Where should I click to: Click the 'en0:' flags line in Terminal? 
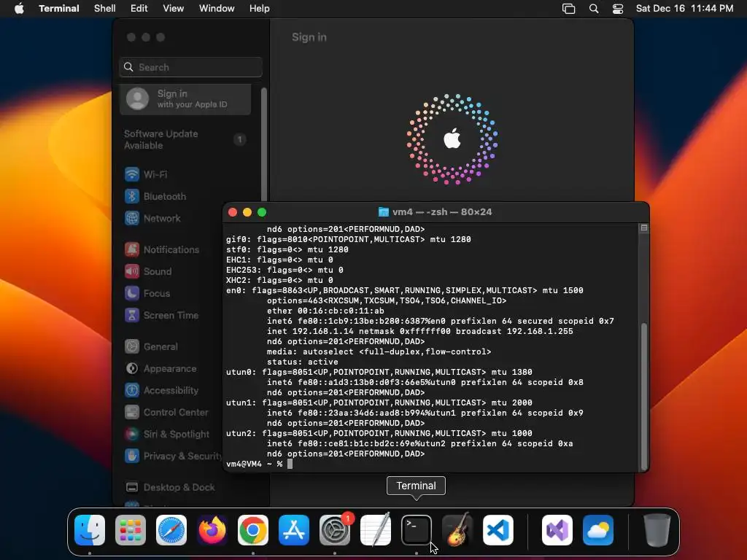pyautogui.click(x=404, y=290)
